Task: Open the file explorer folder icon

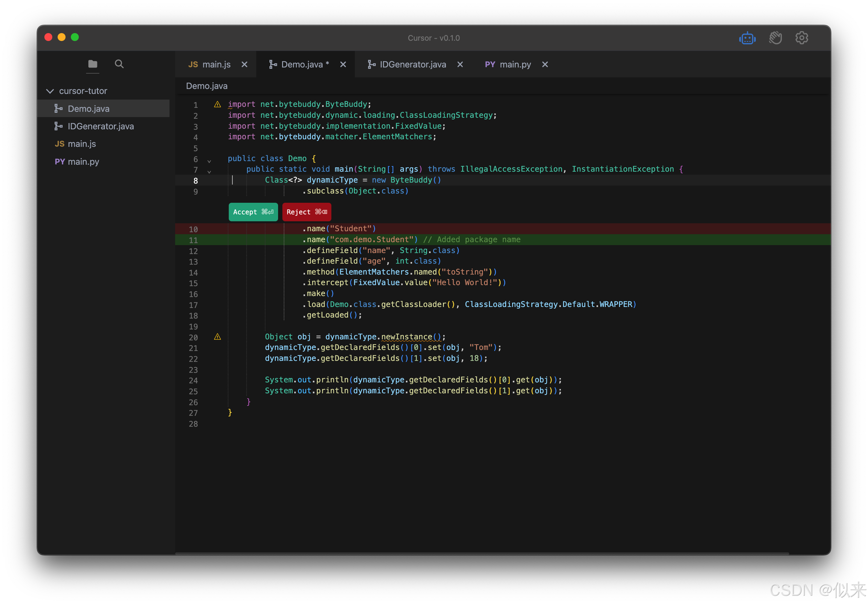Action: [93, 64]
